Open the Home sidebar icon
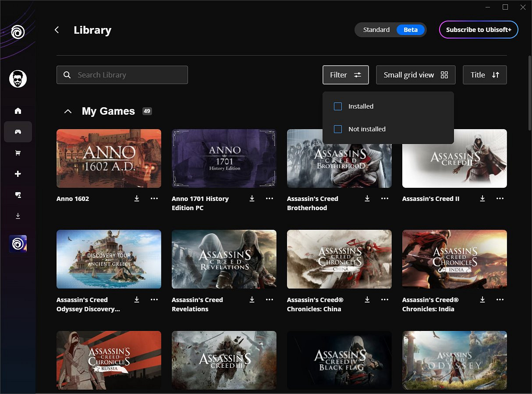The image size is (532, 394). (x=18, y=111)
